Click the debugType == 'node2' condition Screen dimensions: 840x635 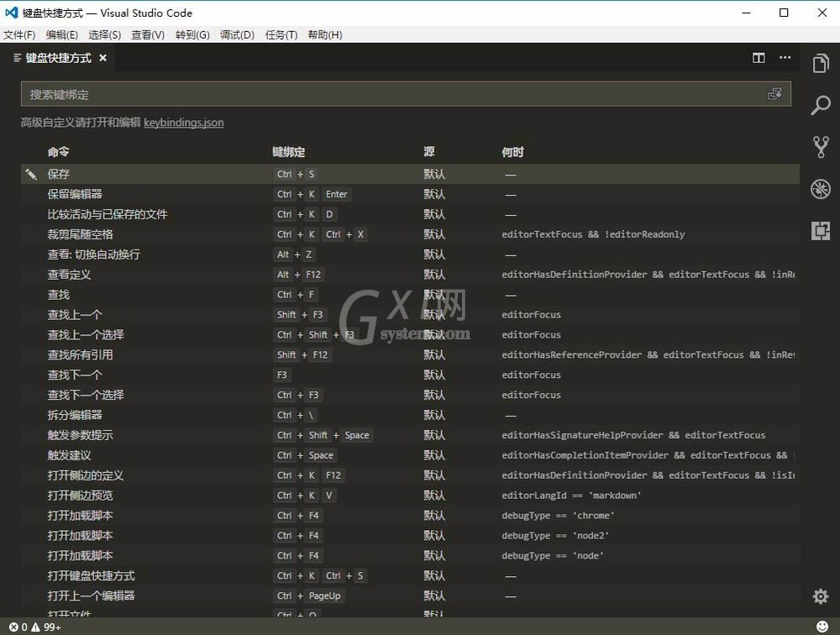point(555,536)
